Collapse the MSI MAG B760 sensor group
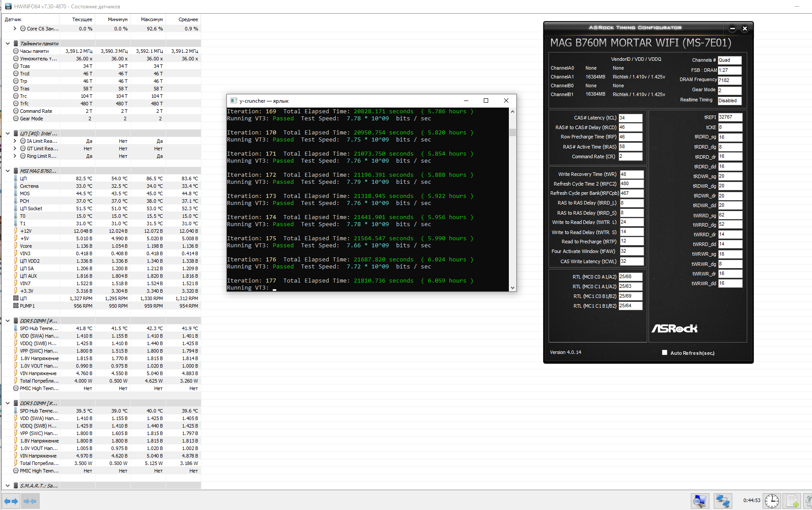This screenshot has width=812, height=510. pyautogui.click(x=8, y=171)
